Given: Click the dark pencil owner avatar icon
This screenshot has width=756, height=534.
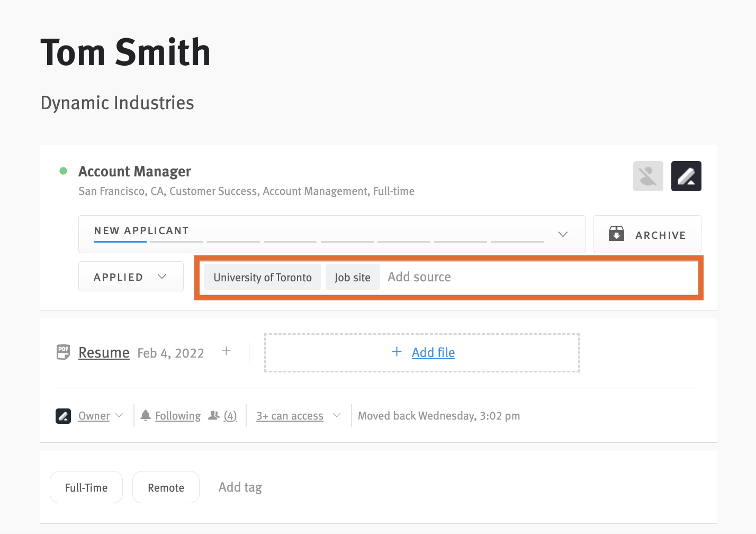Looking at the screenshot, I should click(x=686, y=176).
